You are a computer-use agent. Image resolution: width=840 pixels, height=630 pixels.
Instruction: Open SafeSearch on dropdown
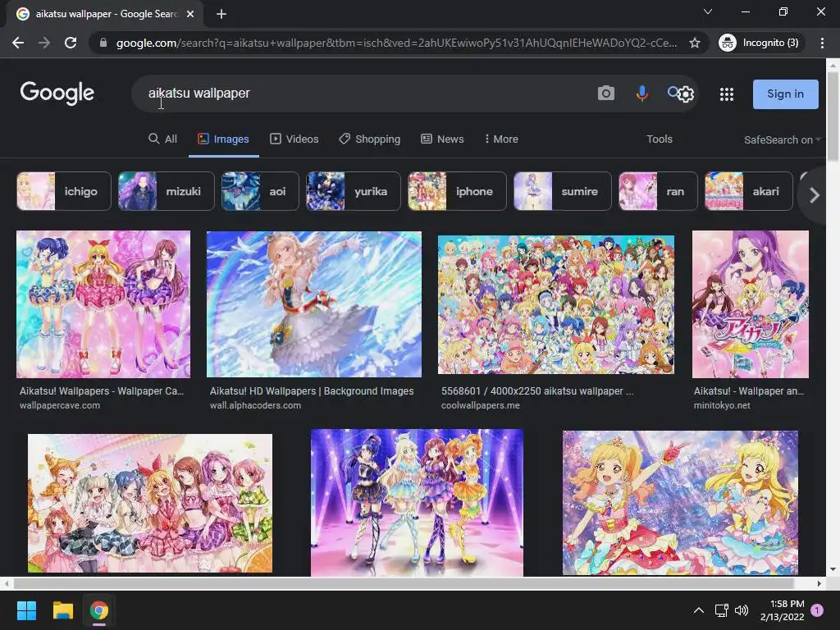pos(782,139)
